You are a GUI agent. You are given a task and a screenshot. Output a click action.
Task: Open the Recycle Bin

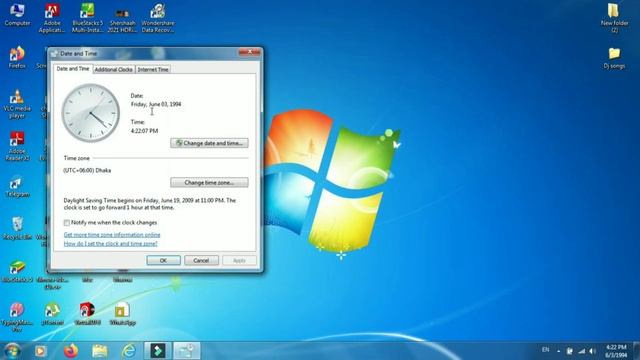(x=17, y=228)
